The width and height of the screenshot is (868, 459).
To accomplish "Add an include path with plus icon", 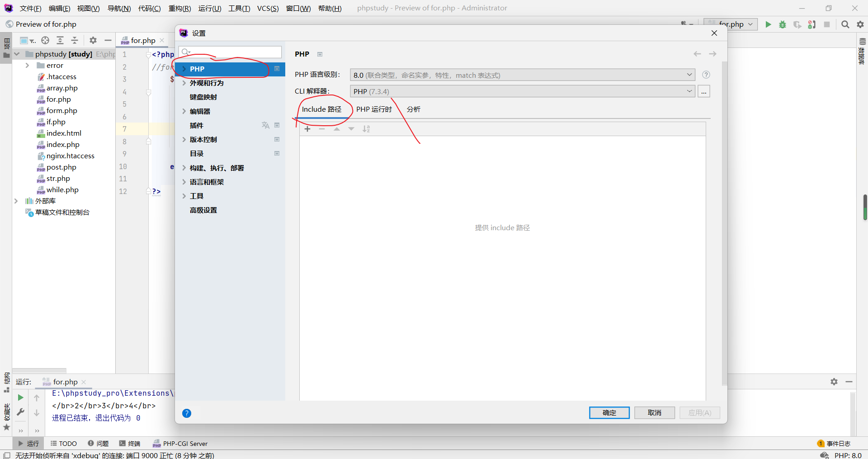I will tap(307, 129).
